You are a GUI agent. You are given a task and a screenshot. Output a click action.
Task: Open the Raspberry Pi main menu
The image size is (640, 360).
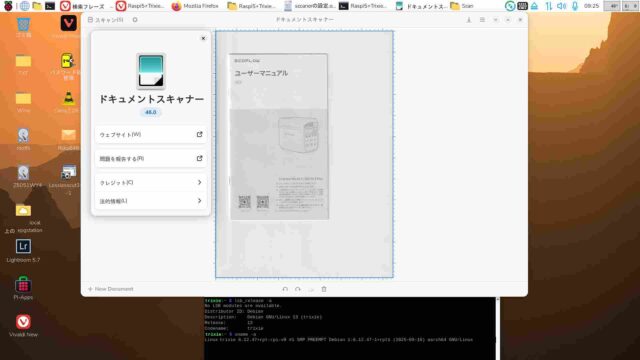[x=8, y=6]
